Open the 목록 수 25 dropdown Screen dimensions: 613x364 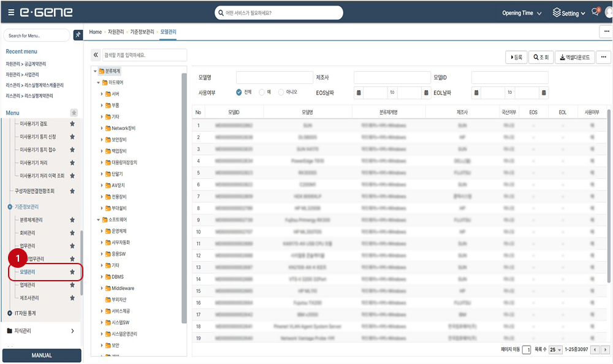[x=555, y=349]
